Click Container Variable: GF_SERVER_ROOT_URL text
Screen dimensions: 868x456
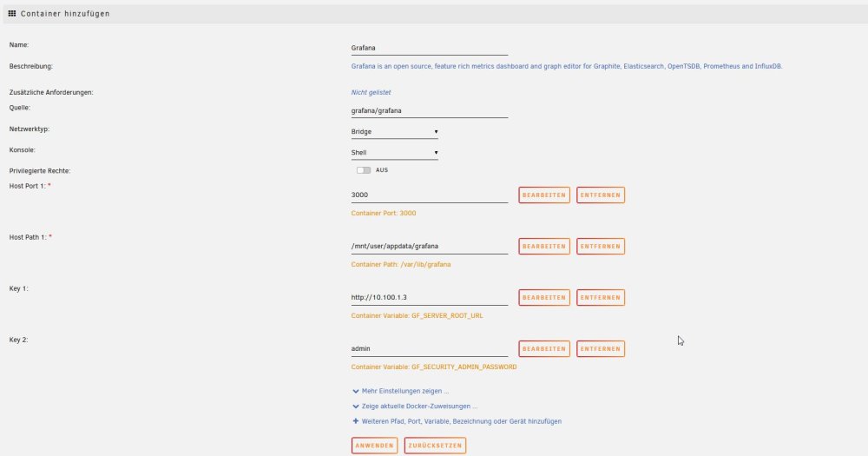coord(417,316)
